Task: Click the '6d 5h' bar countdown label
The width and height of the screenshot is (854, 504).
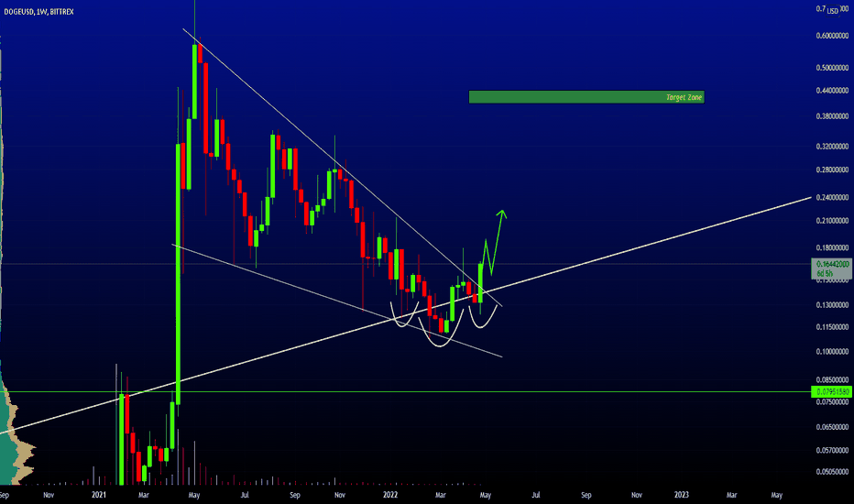Action: pos(825,273)
